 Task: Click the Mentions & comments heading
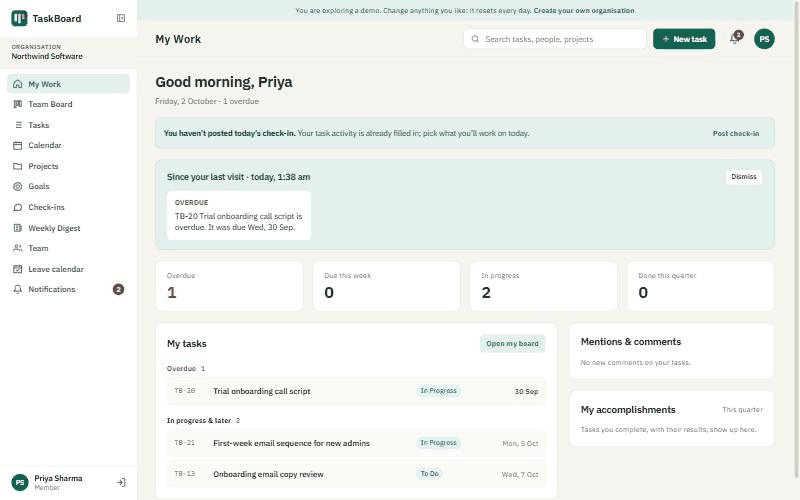(x=631, y=342)
